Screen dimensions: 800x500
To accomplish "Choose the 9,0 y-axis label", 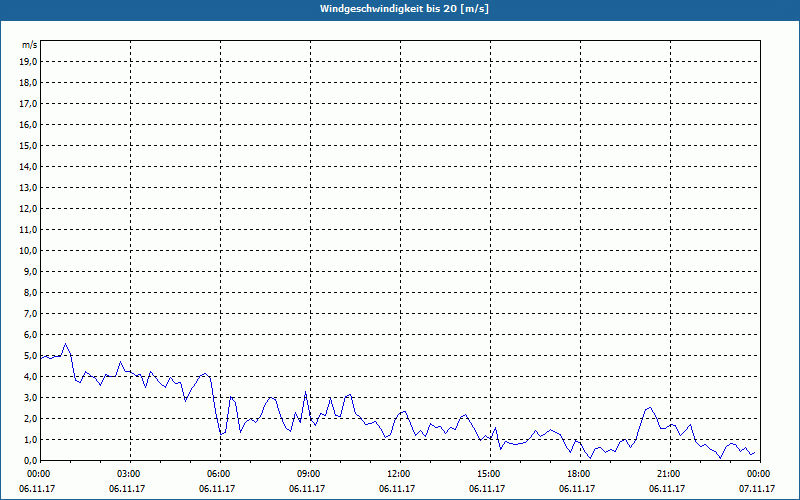I will 31,271.
